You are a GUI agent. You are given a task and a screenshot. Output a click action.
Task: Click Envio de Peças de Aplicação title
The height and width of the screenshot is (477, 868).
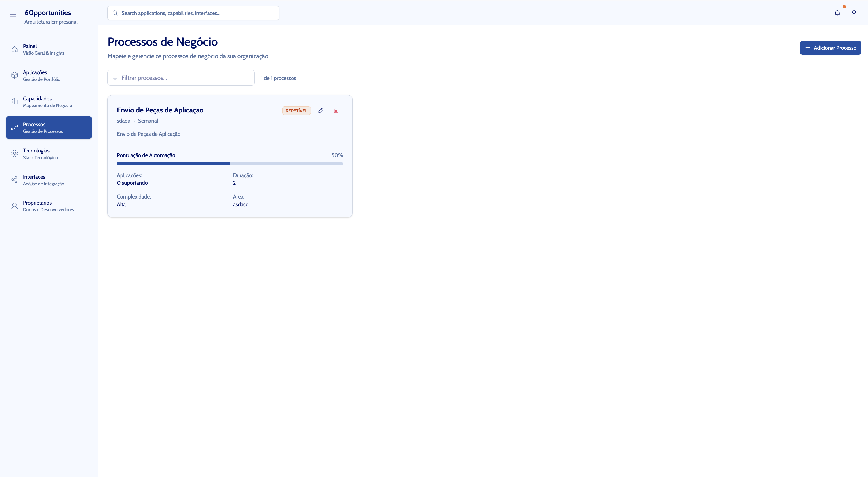tap(160, 110)
